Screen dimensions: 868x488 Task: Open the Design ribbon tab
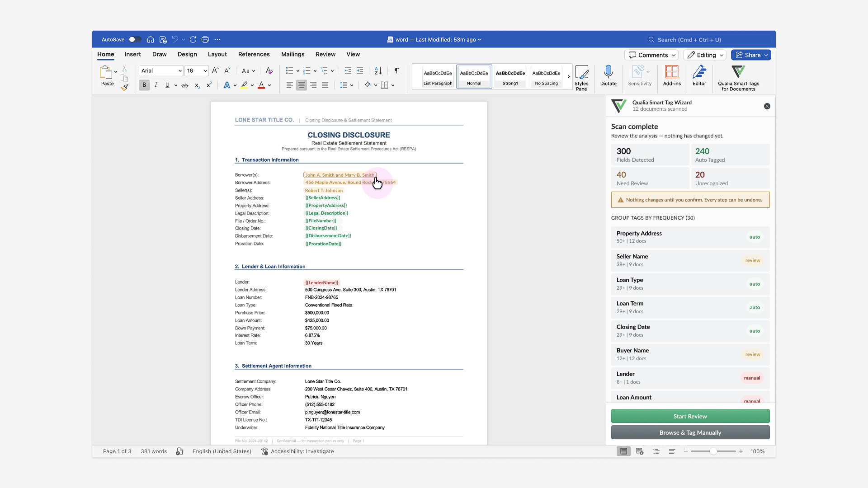tap(187, 54)
